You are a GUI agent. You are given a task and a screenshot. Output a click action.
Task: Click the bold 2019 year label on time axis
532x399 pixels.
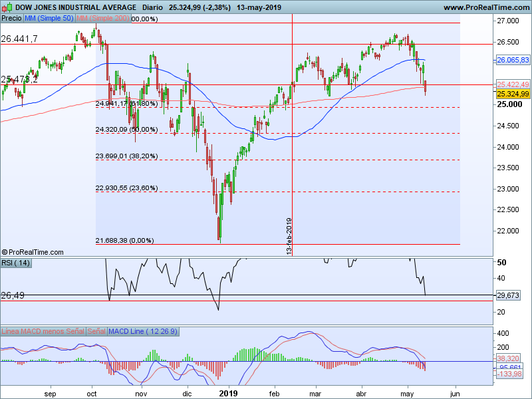coord(228,394)
